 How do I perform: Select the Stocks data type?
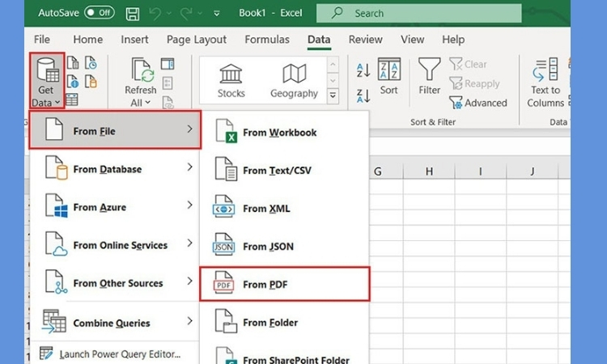click(x=231, y=81)
